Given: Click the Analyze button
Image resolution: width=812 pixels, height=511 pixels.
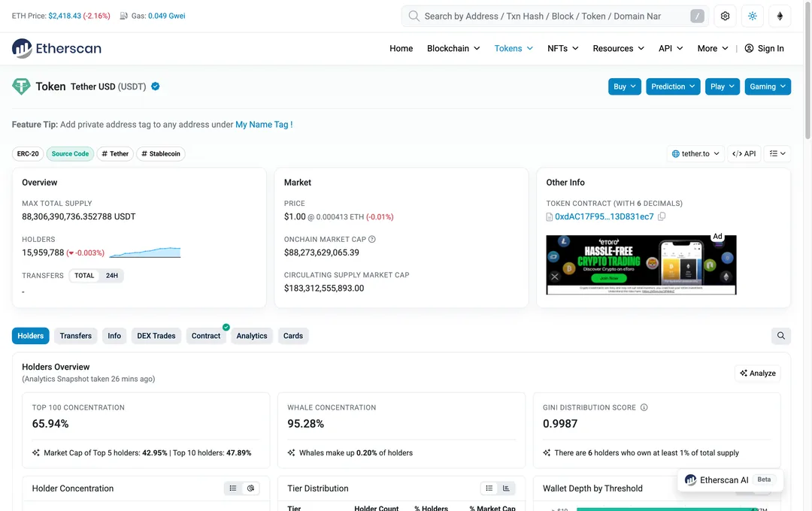Looking at the screenshot, I should click(758, 373).
